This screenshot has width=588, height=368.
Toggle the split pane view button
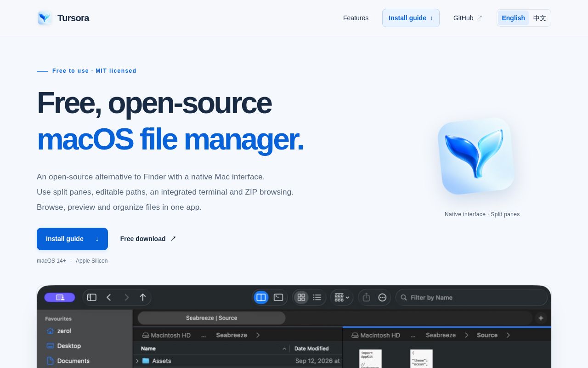[x=261, y=298]
